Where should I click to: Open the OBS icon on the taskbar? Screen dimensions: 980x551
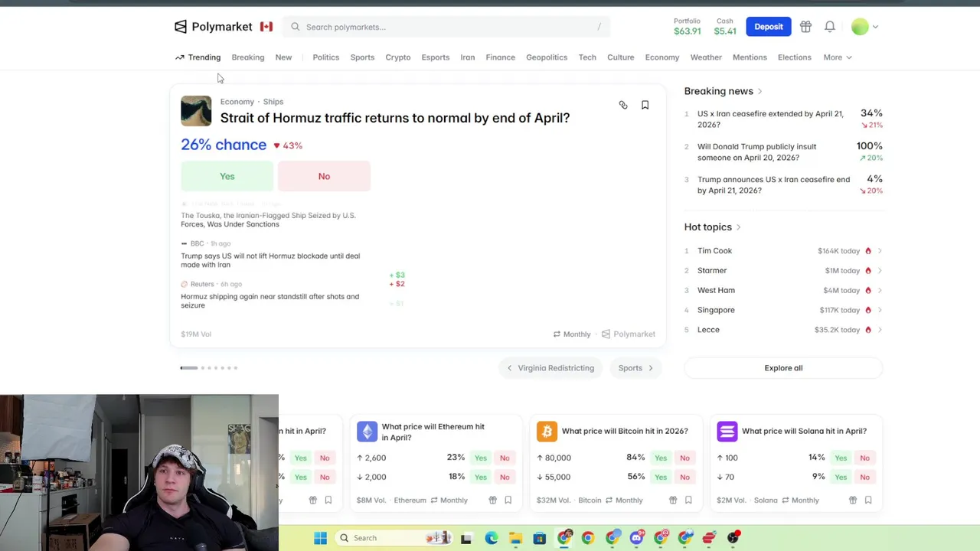point(733,538)
